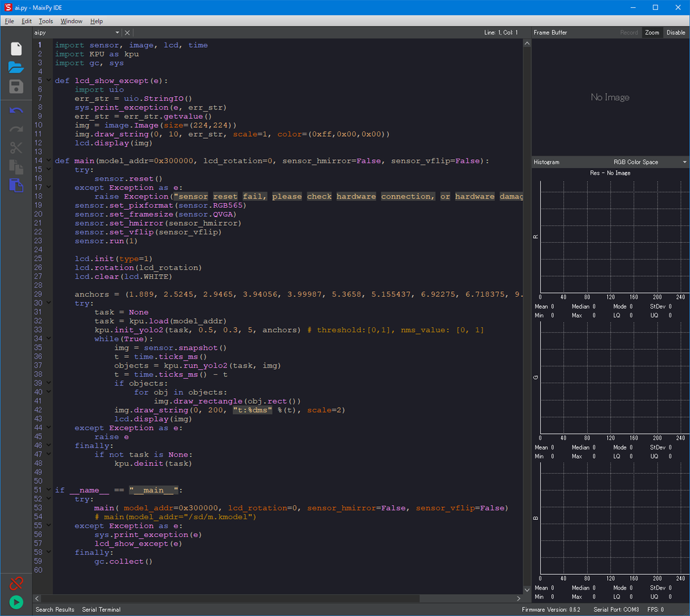Toggle Disable in the Frame Buffer header
690x616 pixels.
(x=675, y=33)
